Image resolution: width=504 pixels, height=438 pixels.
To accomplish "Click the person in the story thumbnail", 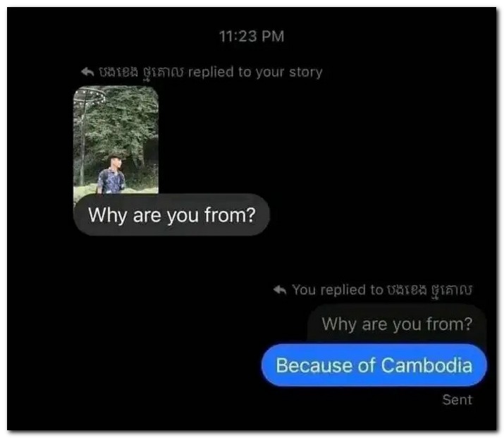I will pos(111,174).
